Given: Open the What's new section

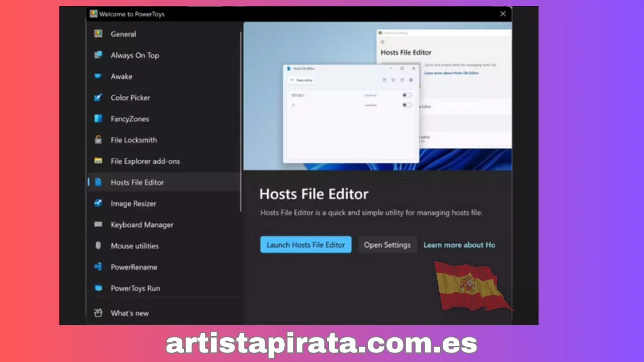Looking at the screenshot, I should point(164,313).
